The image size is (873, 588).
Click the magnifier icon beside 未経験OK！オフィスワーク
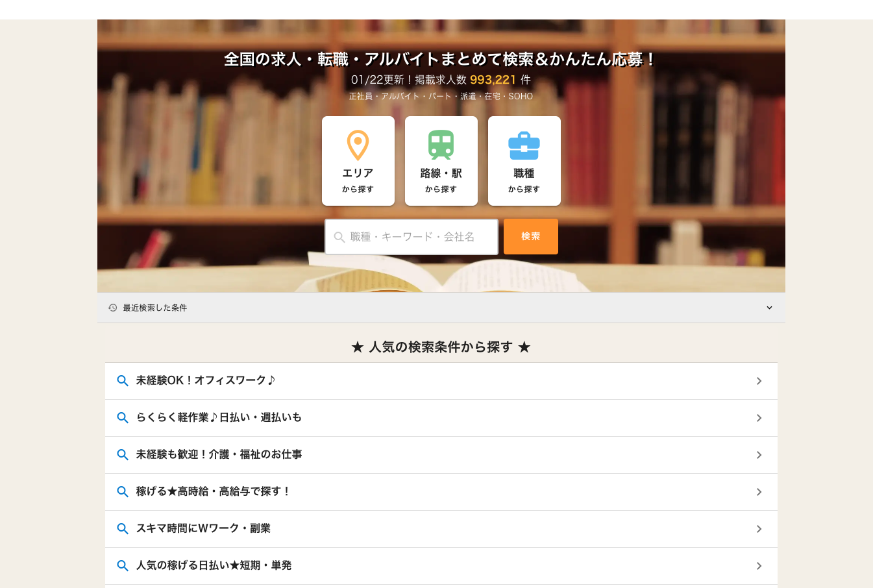tap(122, 381)
